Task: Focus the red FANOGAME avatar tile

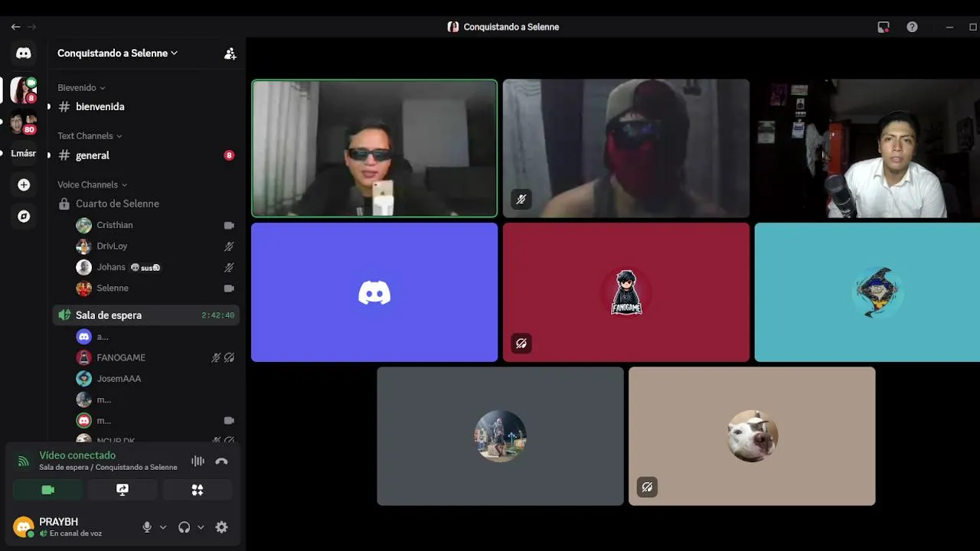Action: point(626,292)
